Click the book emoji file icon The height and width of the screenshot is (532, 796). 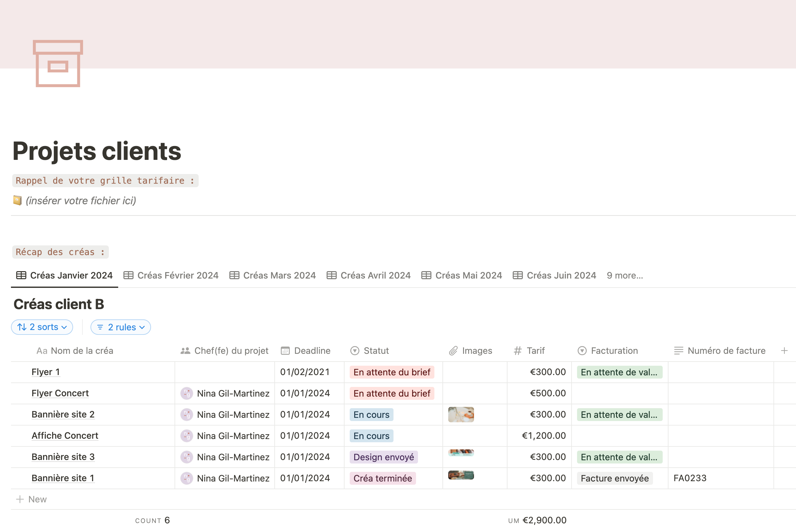point(17,200)
